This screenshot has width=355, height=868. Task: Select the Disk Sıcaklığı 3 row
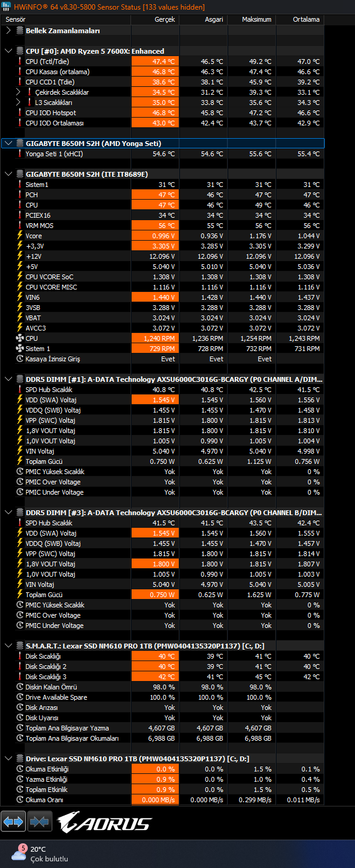[163, 677]
